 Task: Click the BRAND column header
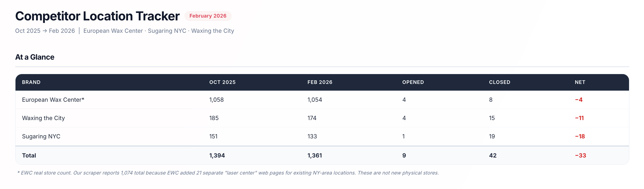point(31,82)
